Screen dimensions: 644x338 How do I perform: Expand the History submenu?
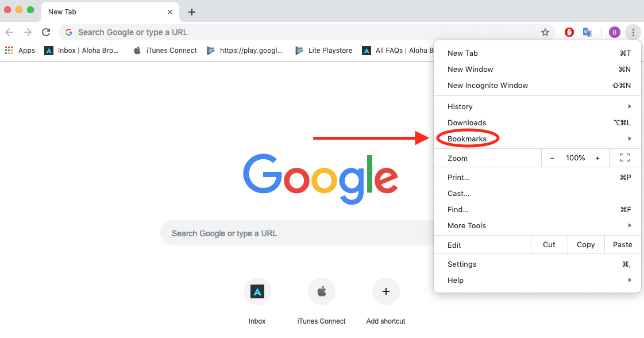coord(537,106)
